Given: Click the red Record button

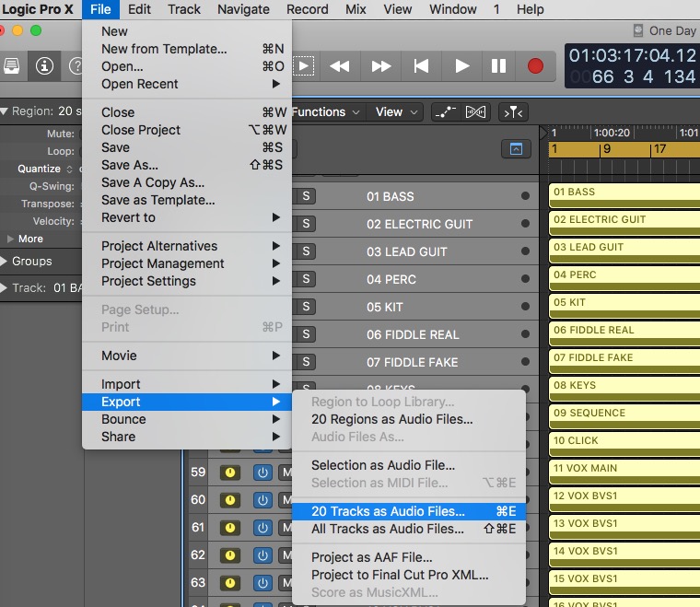Looking at the screenshot, I should pyautogui.click(x=535, y=66).
